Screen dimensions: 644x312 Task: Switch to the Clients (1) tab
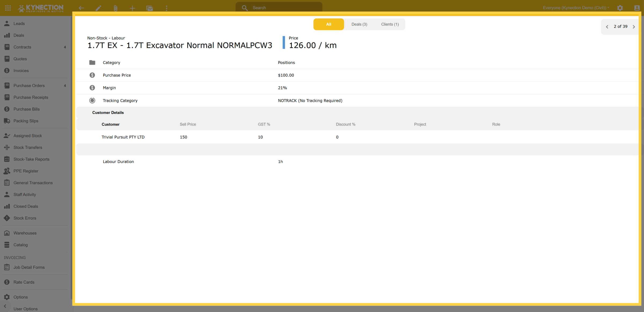tap(390, 24)
